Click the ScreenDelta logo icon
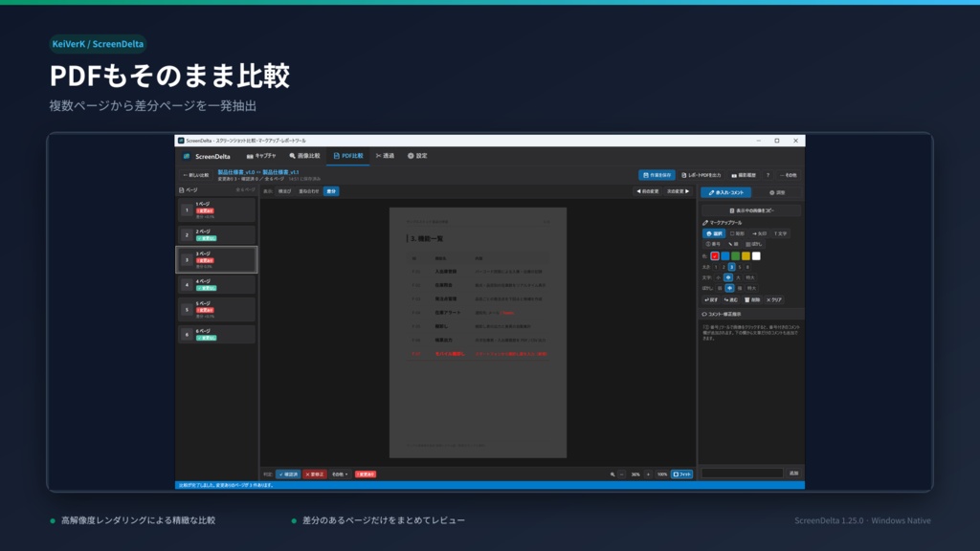 click(187, 156)
